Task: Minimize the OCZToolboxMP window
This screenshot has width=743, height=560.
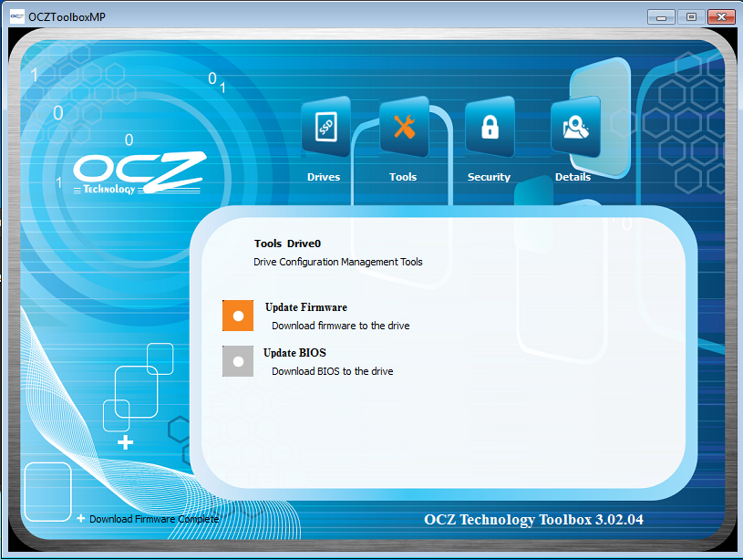Action: [662, 17]
